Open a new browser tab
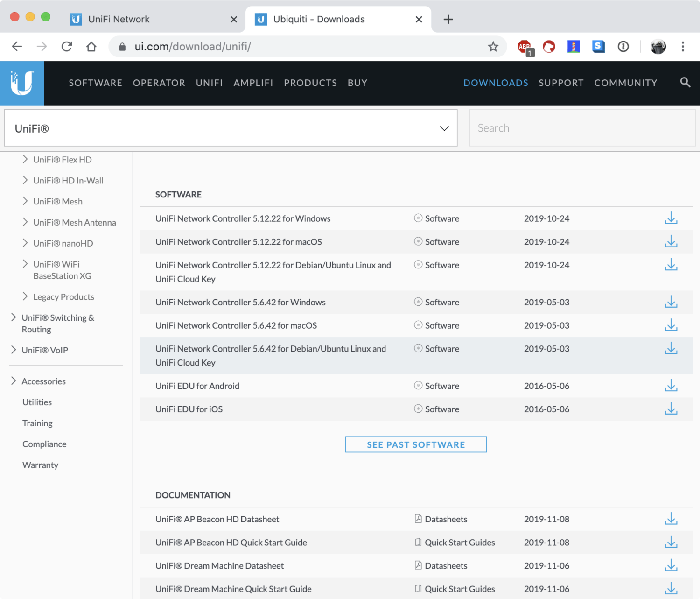Image resolution: width=700 pixels, height=599 pixels. pos(448,19)
